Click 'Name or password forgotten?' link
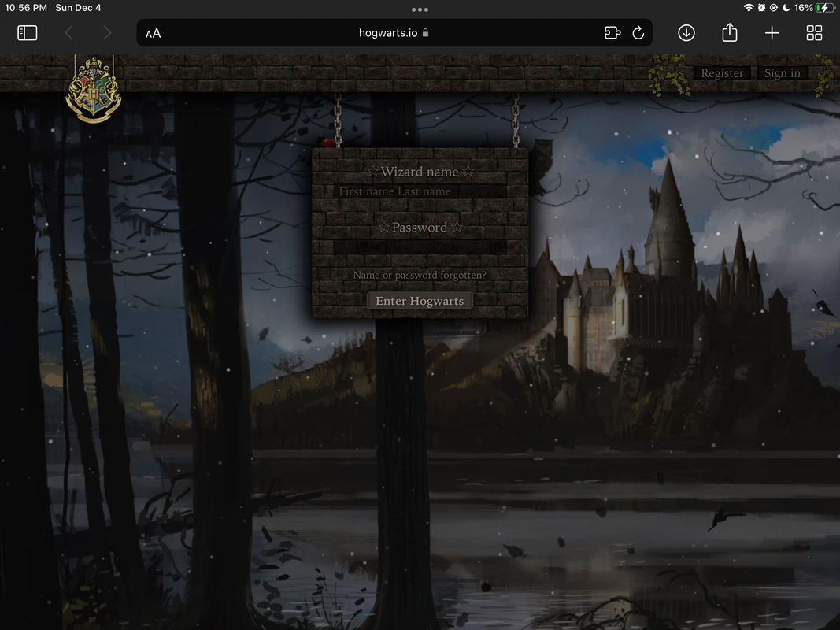840x630 pixels. [420, 275]
